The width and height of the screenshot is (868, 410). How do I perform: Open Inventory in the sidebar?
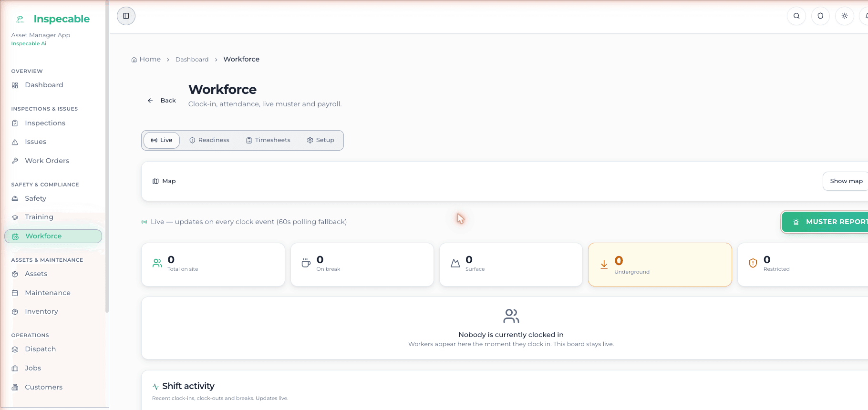[x=53, y=312]
